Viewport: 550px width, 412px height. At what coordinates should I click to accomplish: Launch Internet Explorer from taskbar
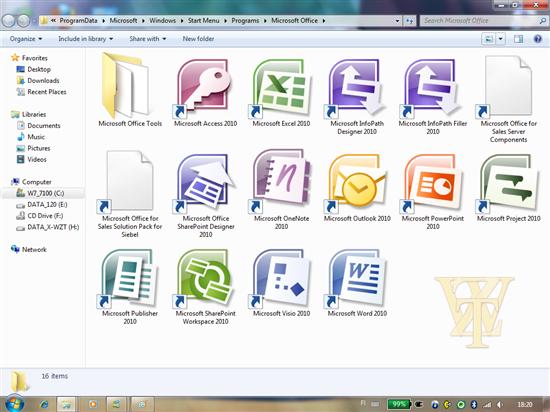click(x=44, y=404)
